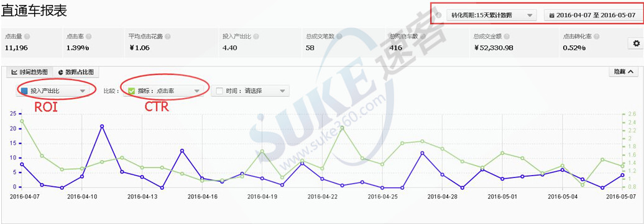The image size is (644, 224).
Task: Click x-axis label 2016-04-22
Action: pyautogui.click(x=323, y=197)
